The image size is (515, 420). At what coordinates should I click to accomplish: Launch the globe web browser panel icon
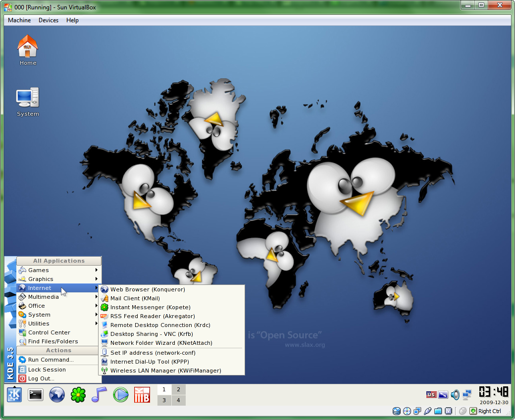[57, 395]
